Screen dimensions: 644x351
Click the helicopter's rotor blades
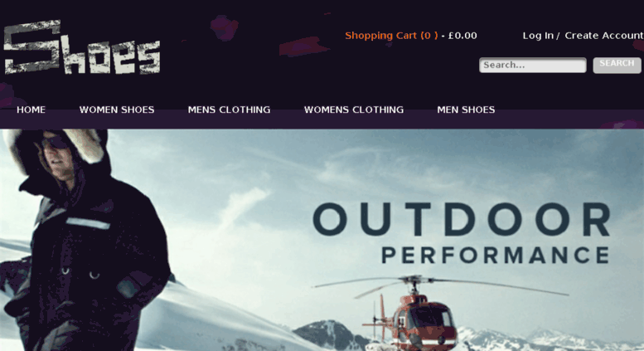pyautogui.click(x=440, y=285)
